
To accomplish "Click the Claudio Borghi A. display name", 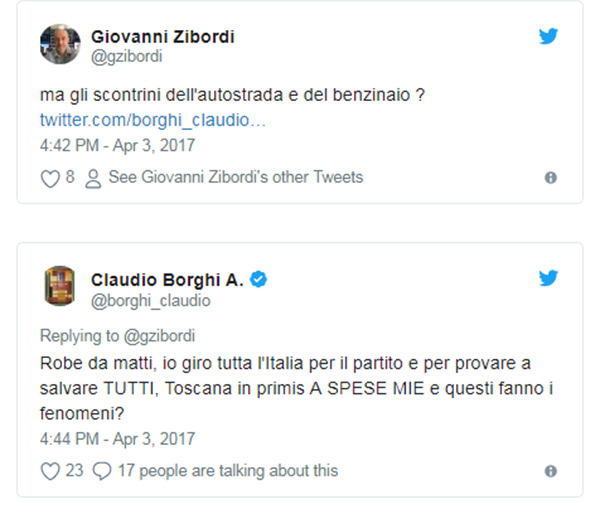I will [167, 280].
